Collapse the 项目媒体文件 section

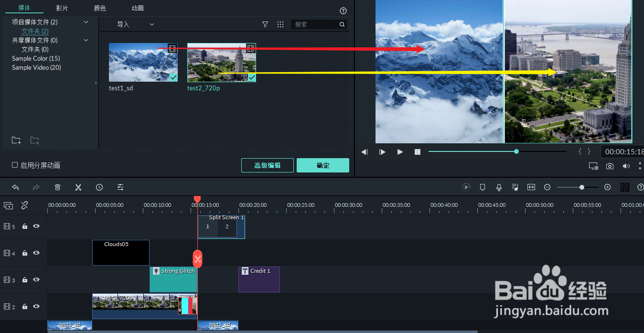point(86,22)
